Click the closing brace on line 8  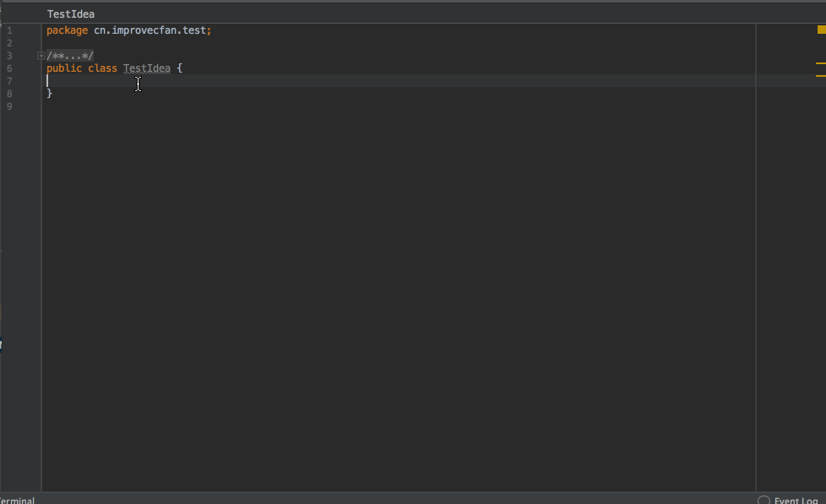50,94
